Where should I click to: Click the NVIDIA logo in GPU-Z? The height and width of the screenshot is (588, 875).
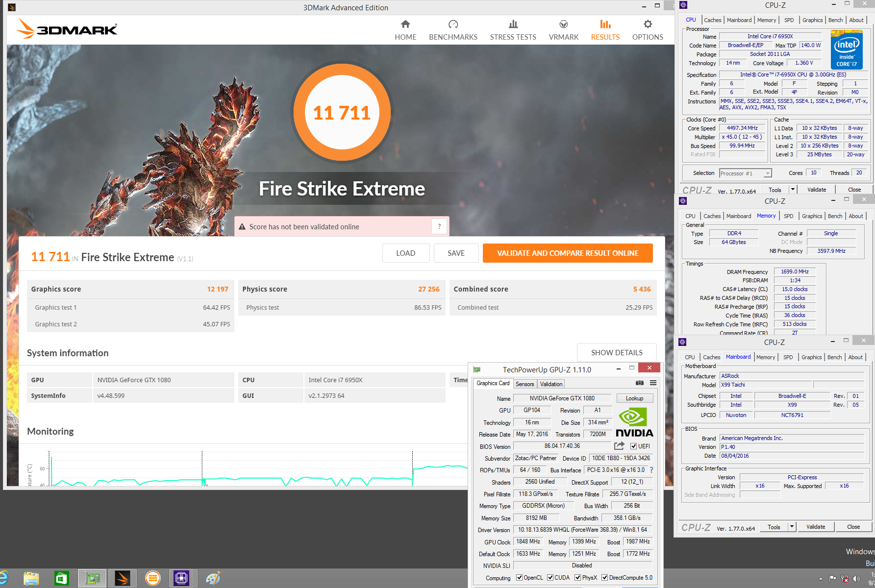click(x=634, y=422)
